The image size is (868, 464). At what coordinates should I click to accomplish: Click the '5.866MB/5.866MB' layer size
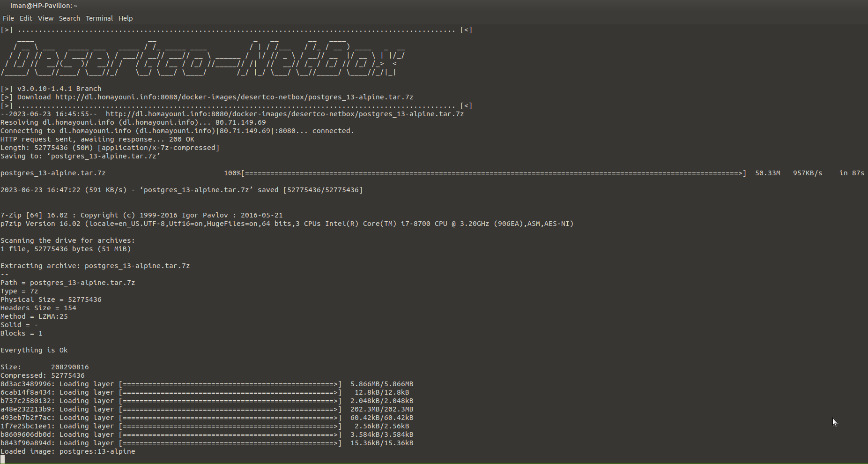tap(382, 384)
